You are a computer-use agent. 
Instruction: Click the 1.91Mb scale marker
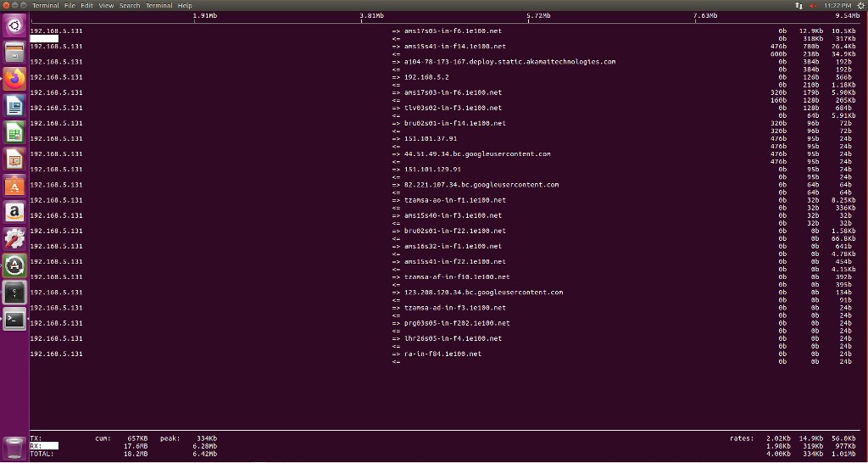(x=205, y=15)
